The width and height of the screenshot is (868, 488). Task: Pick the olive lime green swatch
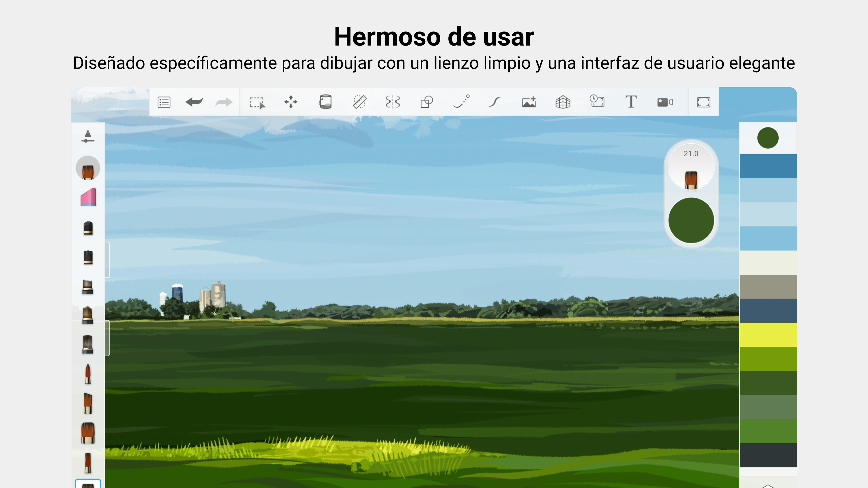(768, 359)
